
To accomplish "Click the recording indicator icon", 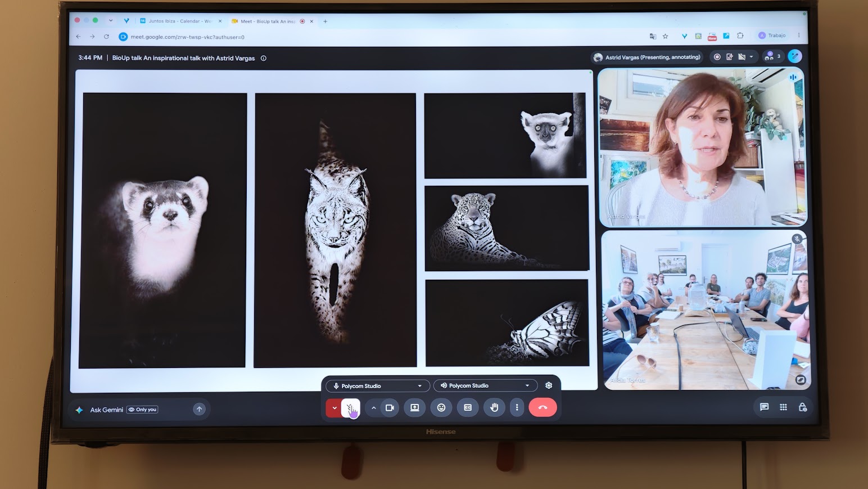I will pyautogui.click(x=717, y=57).
